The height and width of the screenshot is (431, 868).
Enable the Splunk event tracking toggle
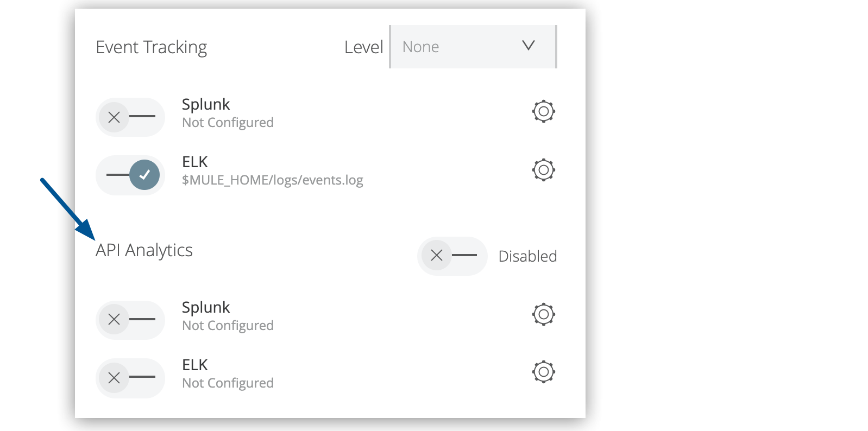pos(130,117)
